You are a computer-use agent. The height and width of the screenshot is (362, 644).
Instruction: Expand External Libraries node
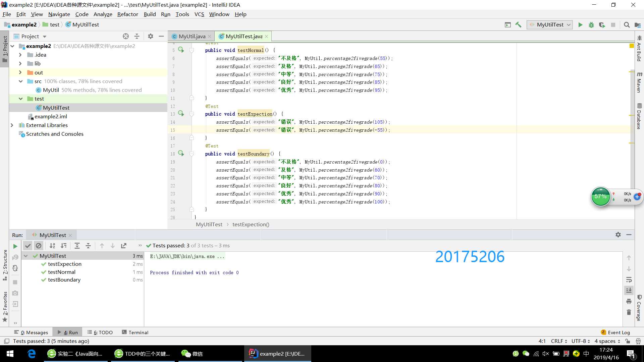pos(12,125)
